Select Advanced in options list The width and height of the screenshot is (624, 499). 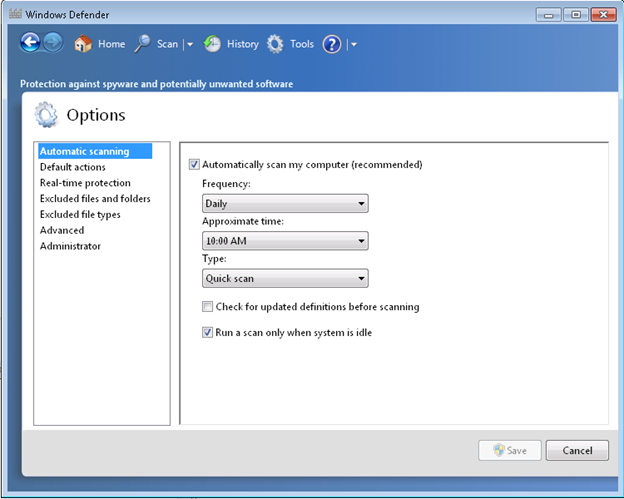[62, 230]
